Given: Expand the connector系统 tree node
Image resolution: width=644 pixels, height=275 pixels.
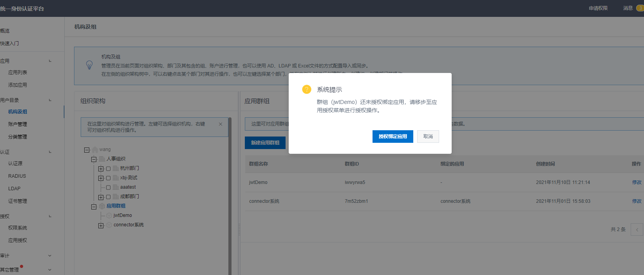Looking at the screenshot, I should (x=101, y=225).
